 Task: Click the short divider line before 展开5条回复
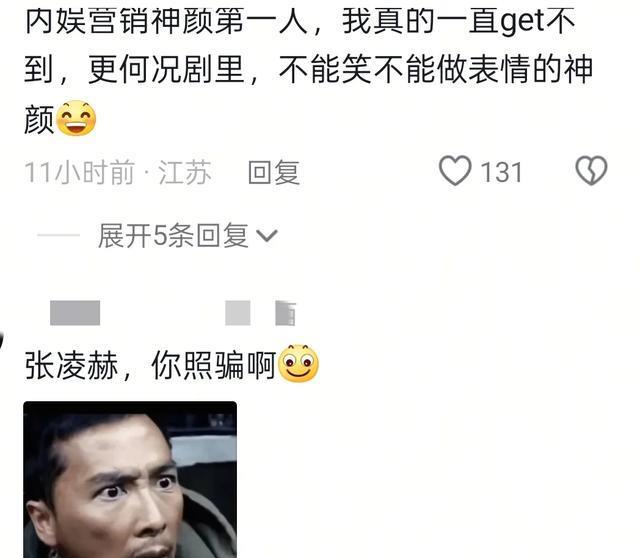point(58,235)
